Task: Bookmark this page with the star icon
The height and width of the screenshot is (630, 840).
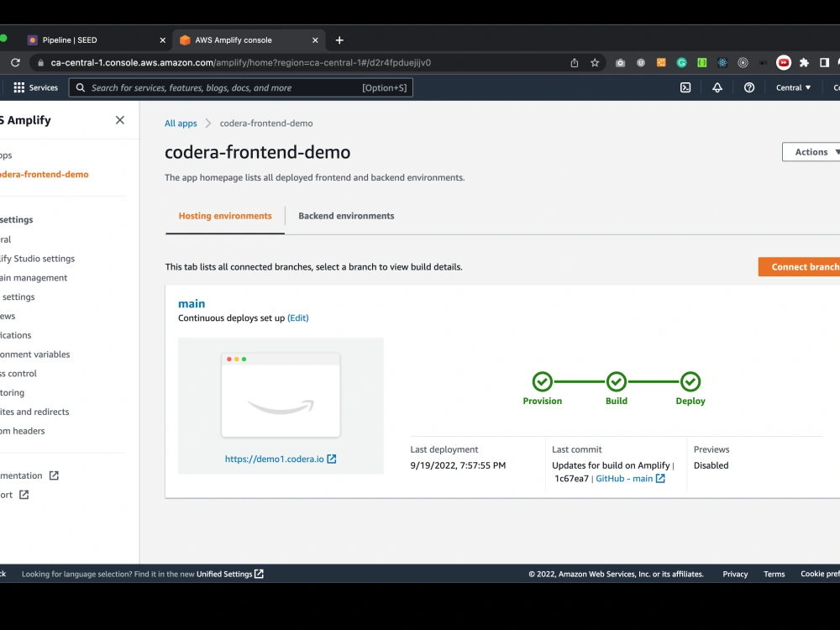Action: [x=595, y=63]
